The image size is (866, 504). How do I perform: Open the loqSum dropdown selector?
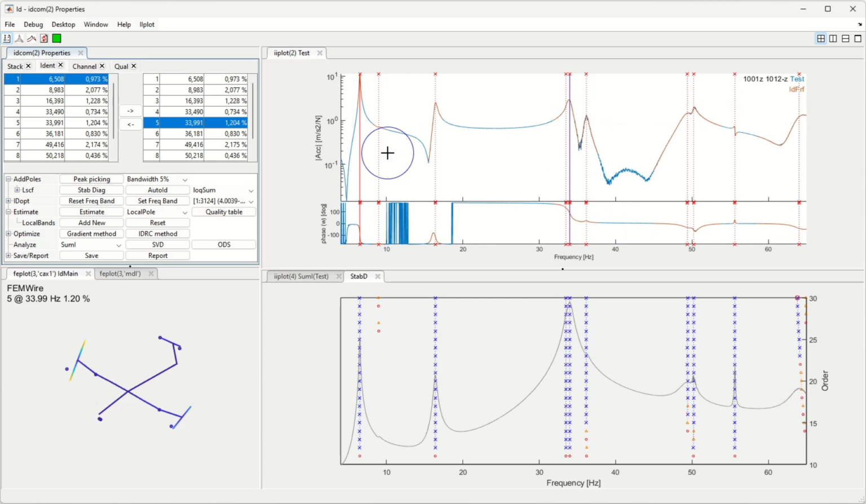pyautogui.click(x=251, y=190)
